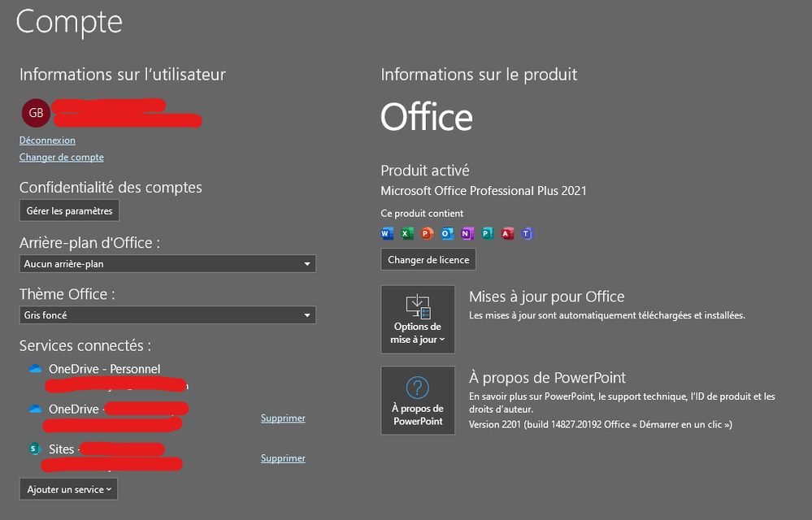Viewport: 812px width, 520px height.
Task: Open À propos de PowerPoint dialog
Action: 418,401
